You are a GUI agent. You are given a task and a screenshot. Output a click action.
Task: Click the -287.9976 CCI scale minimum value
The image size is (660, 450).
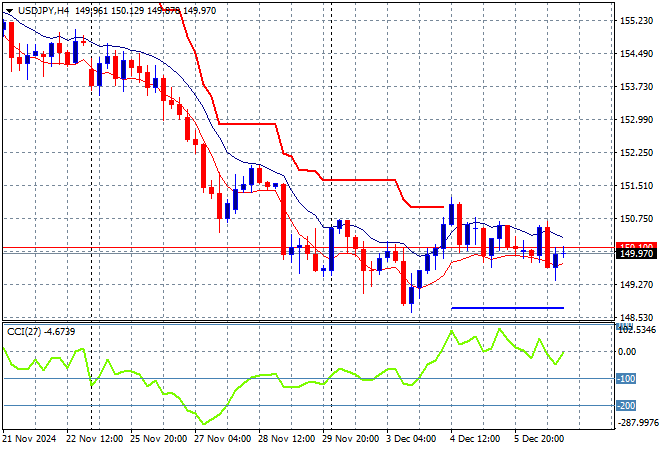[636, 424]
